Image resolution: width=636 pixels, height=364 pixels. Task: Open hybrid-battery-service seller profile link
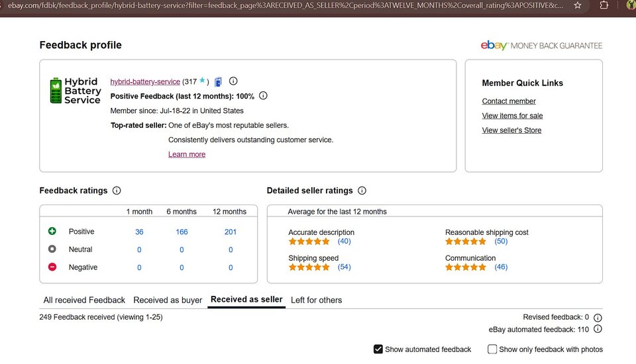click(145, 82)
